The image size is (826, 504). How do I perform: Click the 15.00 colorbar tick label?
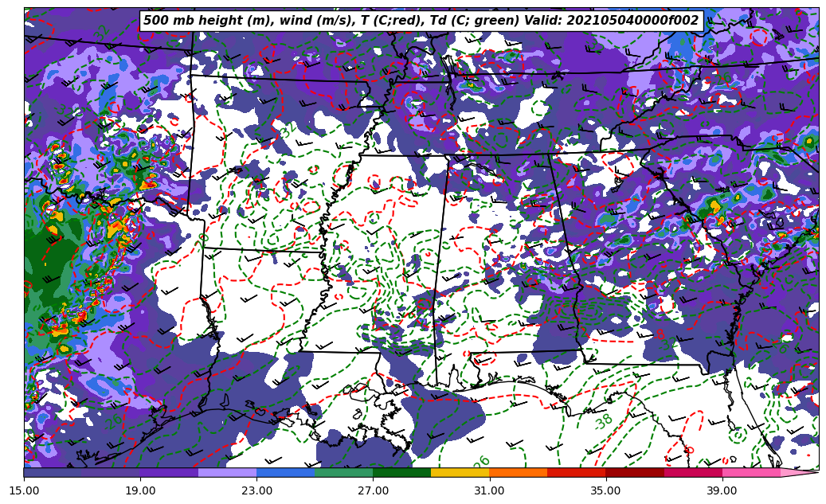(x=24, y=490)
